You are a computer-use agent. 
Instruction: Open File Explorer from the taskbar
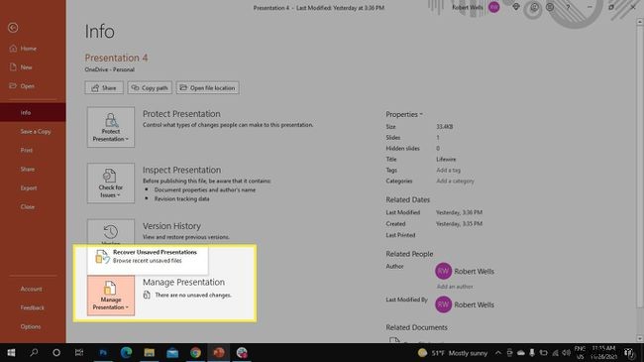(149, 352)
